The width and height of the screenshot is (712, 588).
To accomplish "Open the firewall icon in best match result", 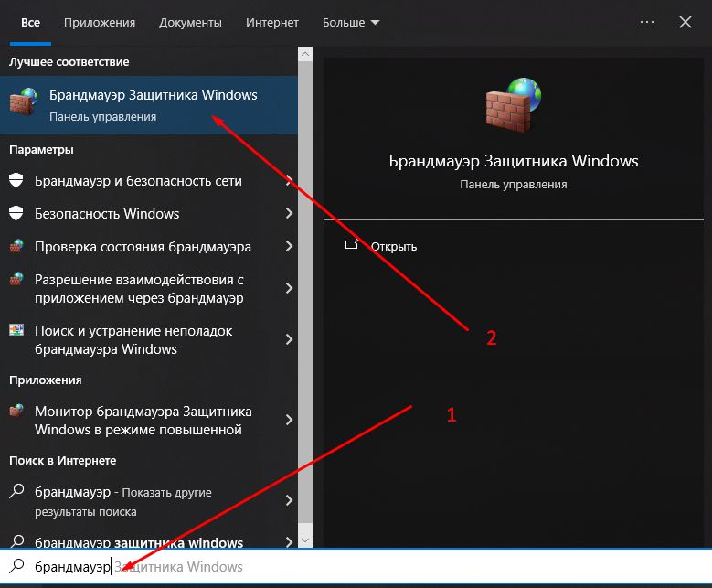I will point(24,103).
